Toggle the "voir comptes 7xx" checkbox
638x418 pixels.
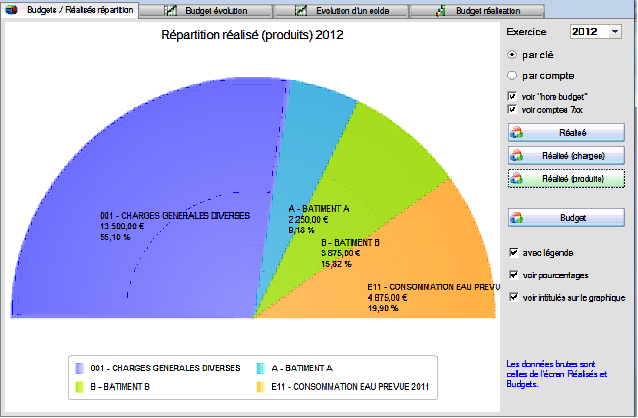pos(513,109)
